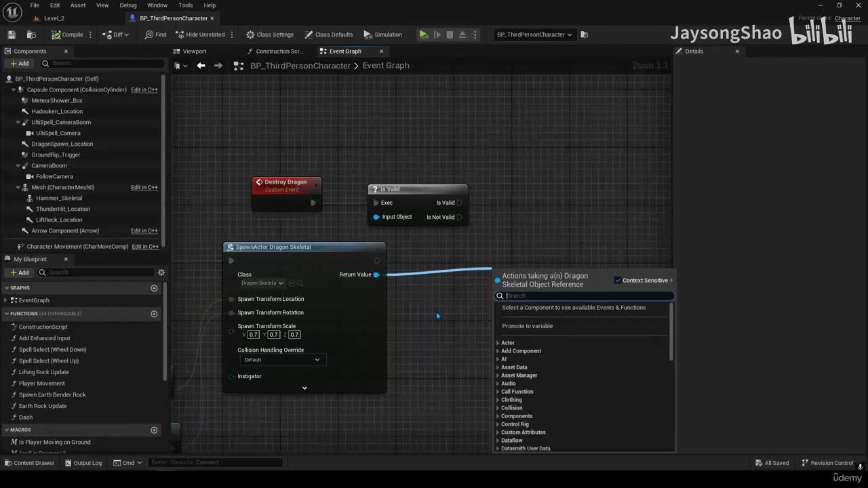Click the Browse to asset icon
This screenshot has height=488, width=868.
[31, 35]
